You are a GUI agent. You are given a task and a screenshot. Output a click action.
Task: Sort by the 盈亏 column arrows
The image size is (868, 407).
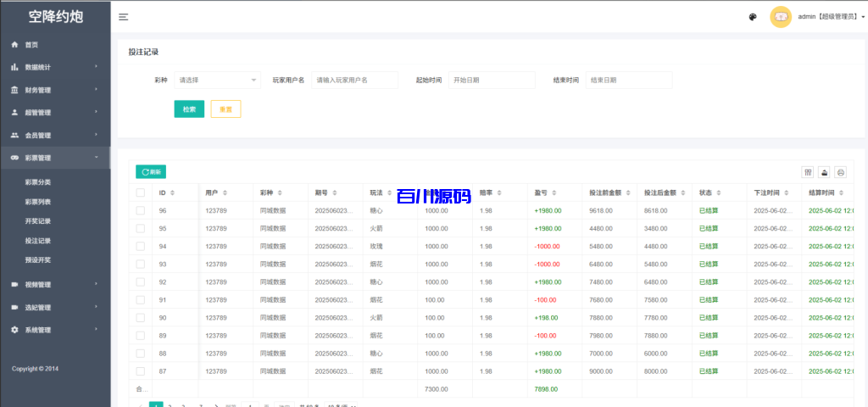click(554, 192)
